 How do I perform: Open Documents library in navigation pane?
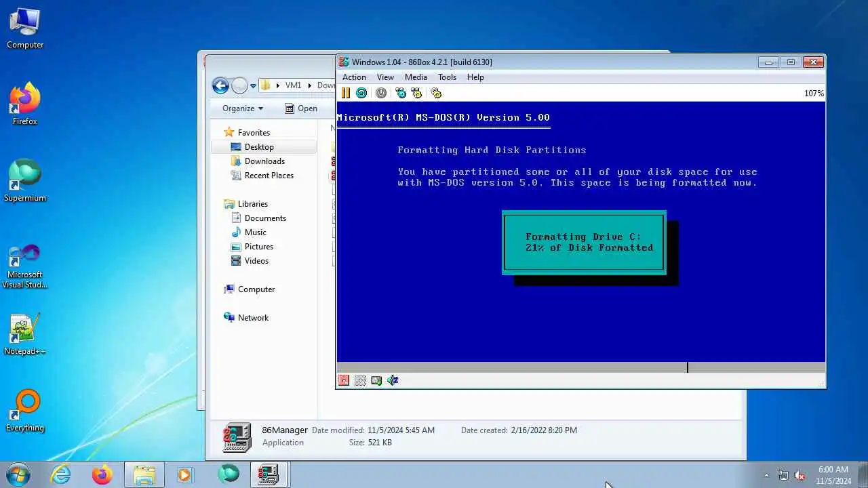click(265, 218)
